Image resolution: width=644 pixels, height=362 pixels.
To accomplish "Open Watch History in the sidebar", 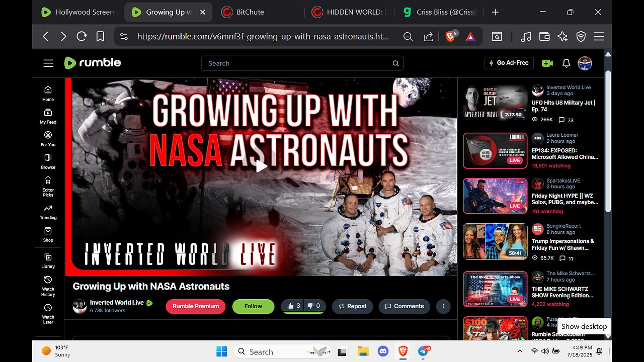I will point(48,285).
